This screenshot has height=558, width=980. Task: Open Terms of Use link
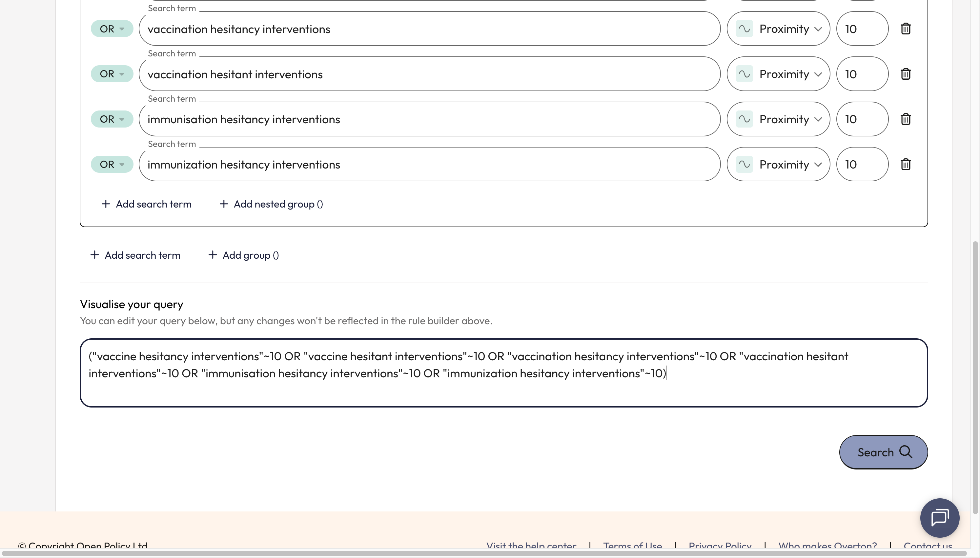[632, 545]
